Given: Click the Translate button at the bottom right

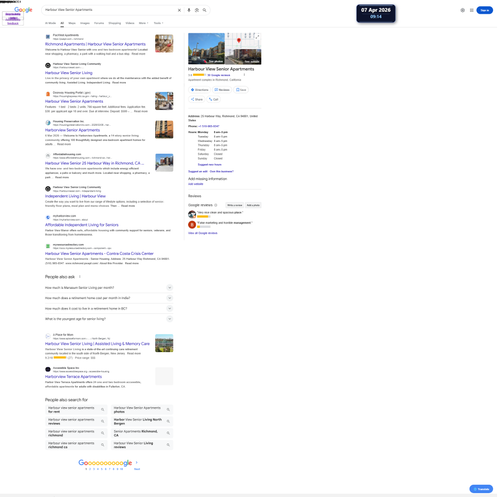Looking at the screenshot, I should tap(481, 489).
